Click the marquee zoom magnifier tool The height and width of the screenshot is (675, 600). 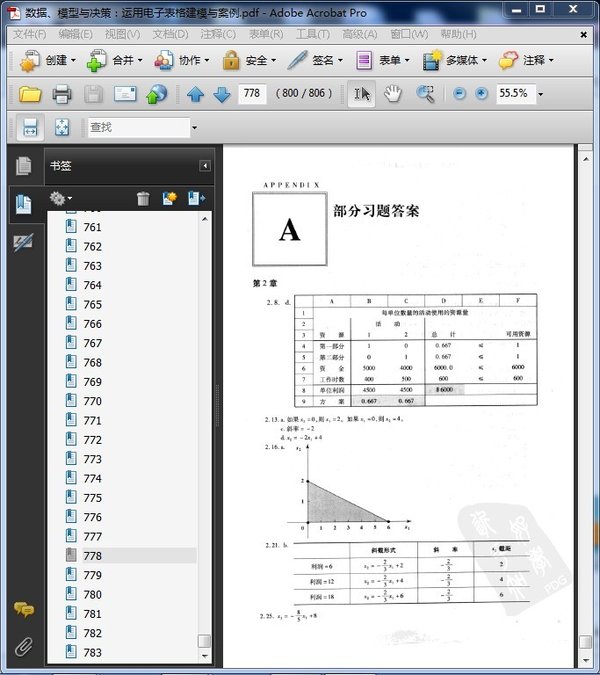coord(425,94)
